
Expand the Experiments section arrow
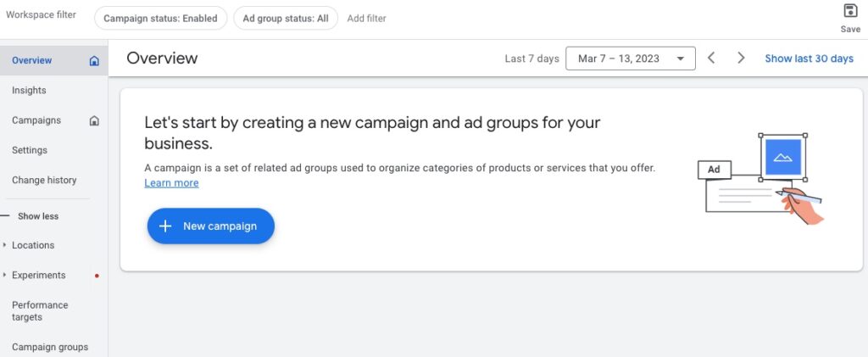[4, 275]
